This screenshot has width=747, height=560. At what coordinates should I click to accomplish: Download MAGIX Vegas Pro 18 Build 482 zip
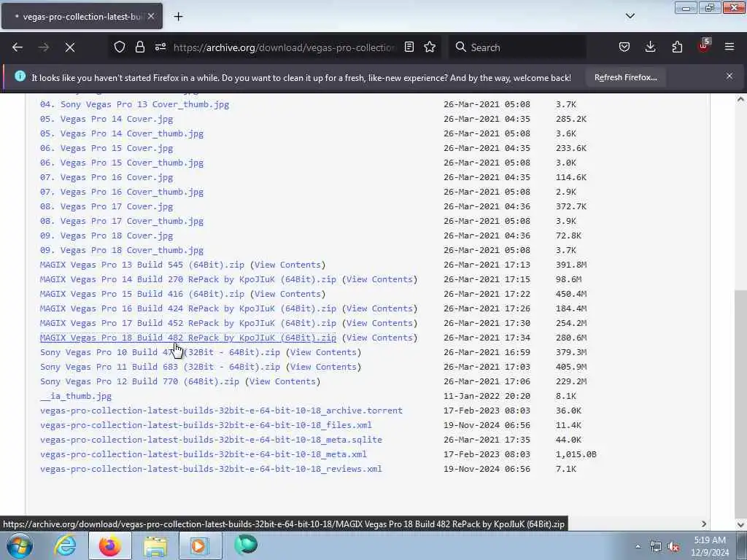click(188, 338)
